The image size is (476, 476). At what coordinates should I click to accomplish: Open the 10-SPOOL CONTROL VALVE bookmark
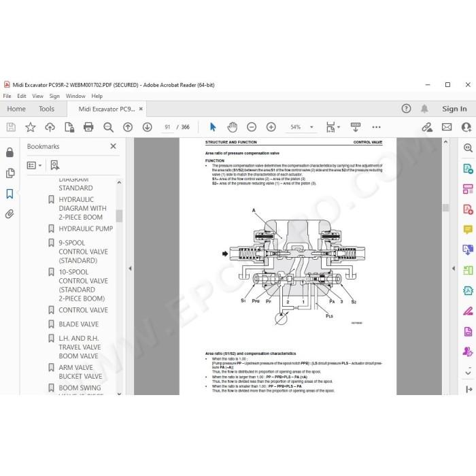tap(83, 285)
